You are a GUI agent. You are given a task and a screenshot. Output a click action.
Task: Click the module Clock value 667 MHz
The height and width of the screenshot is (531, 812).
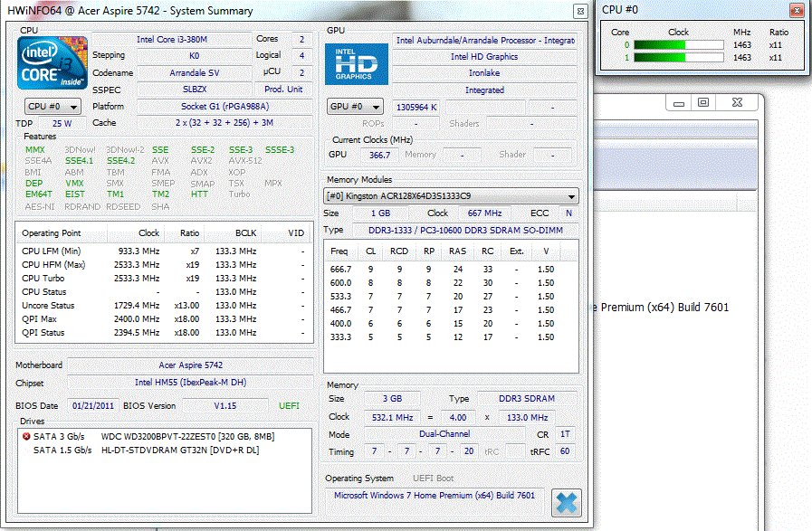(484, 213)
